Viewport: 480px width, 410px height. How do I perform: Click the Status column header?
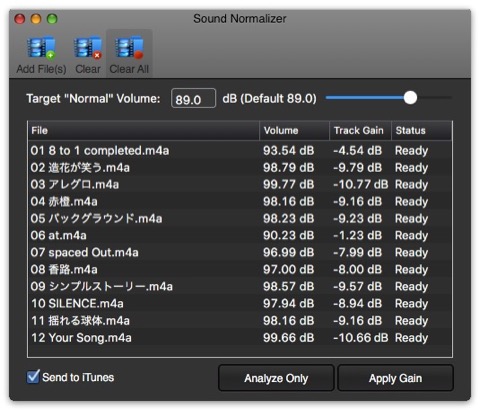pos(422,130)
